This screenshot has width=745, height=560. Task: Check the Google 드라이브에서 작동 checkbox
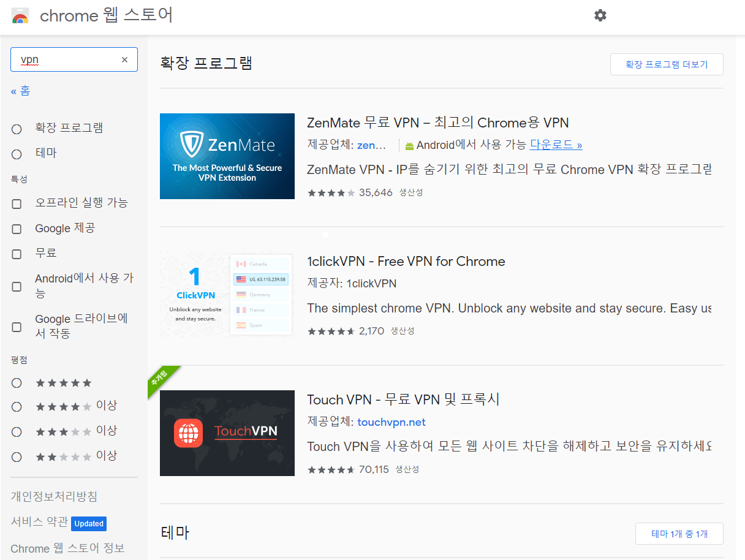17,327
